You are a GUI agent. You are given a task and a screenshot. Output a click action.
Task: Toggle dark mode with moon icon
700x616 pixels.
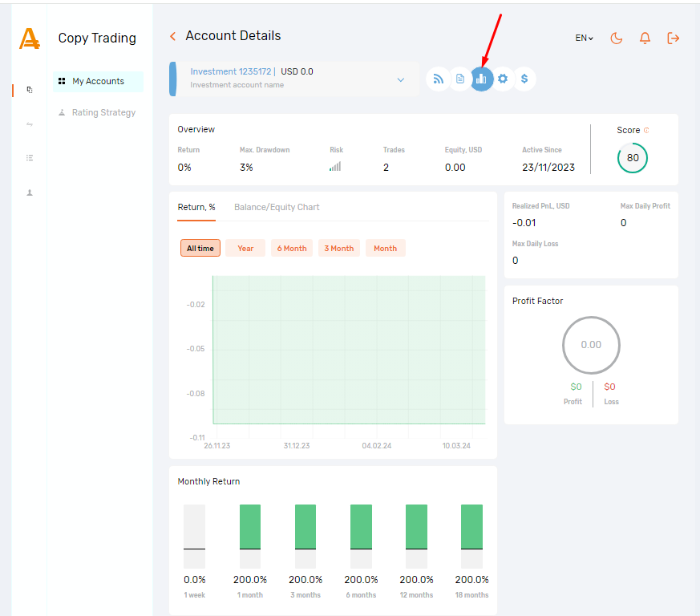(x=617, y=38)
